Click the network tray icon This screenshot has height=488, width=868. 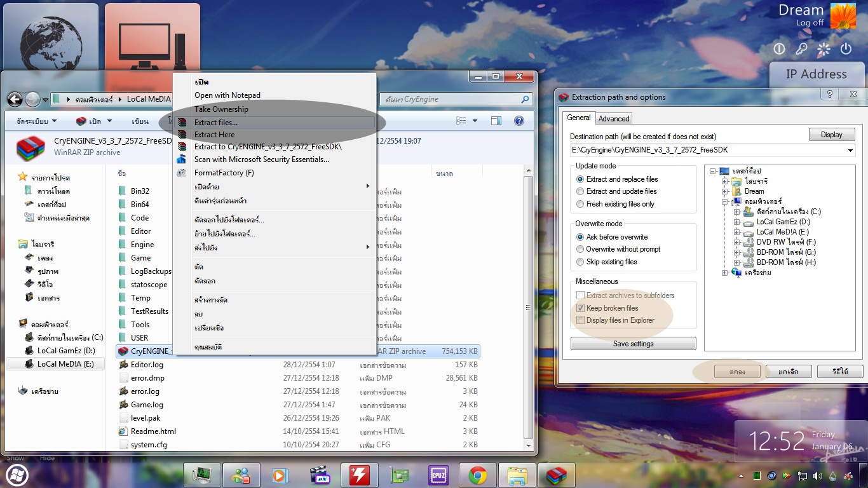tap(803, 475)
